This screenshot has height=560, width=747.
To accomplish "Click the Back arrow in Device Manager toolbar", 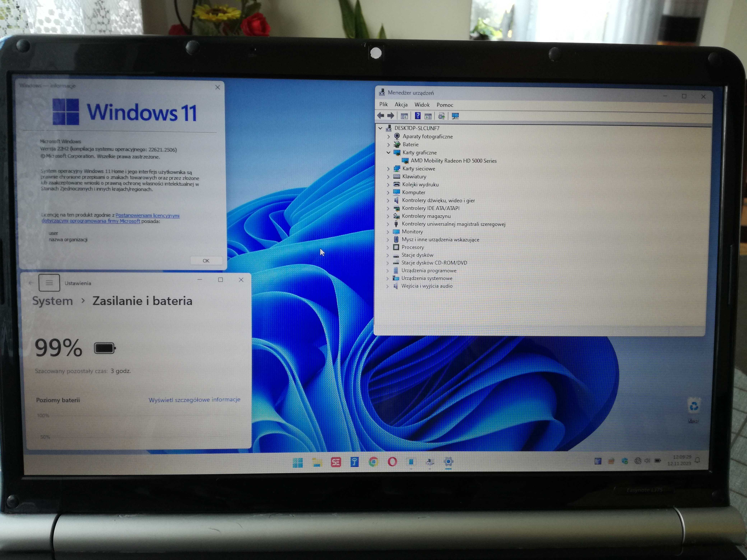I will tap(381, 116).
